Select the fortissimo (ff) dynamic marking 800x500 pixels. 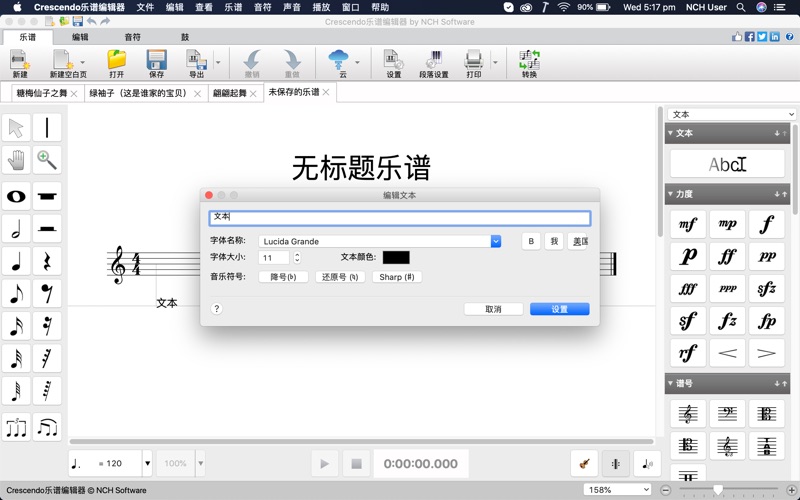(x=727, y=257)
